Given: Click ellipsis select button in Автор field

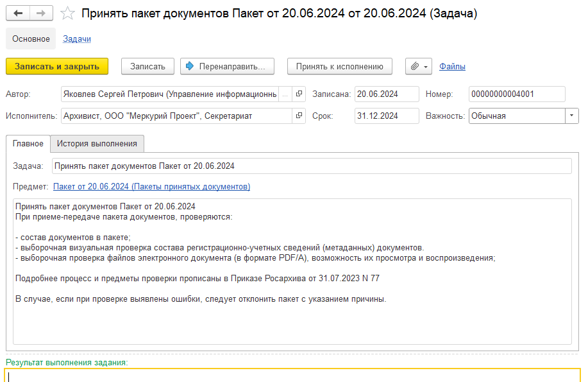Looking at the screenshot, I should [285, 94].
